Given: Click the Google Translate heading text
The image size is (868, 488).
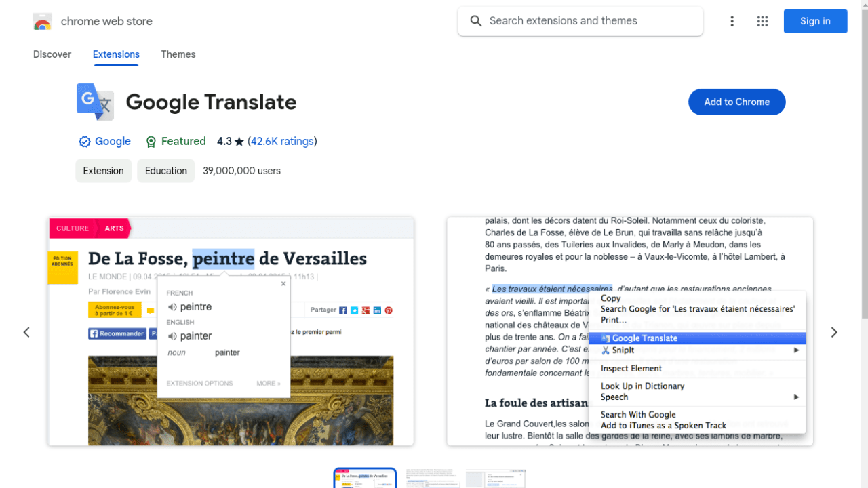Looking at the screenshot, I should tap(211, 102).
